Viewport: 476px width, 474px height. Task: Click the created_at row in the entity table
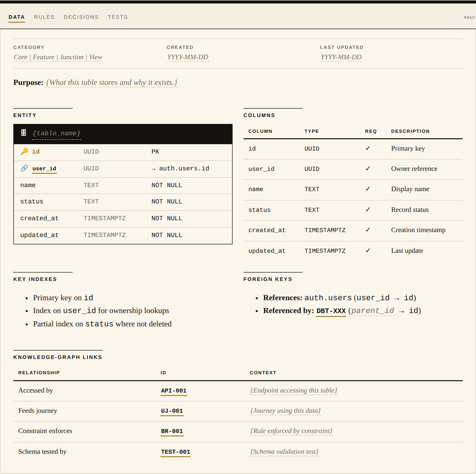[x=123, y=218]
